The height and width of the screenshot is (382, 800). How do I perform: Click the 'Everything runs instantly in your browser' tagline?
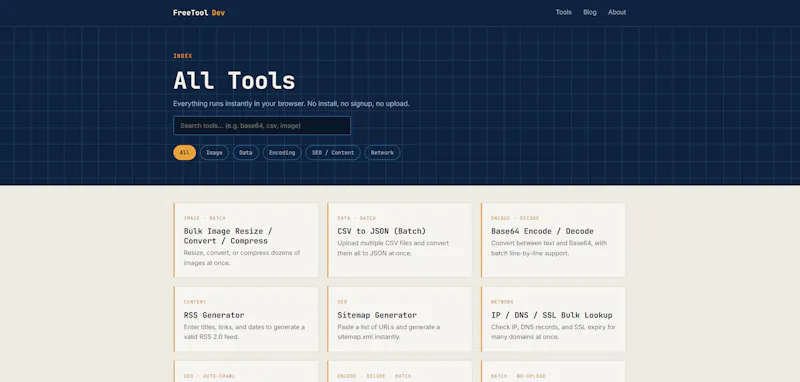pyautogui.click(x=291, y=104)
